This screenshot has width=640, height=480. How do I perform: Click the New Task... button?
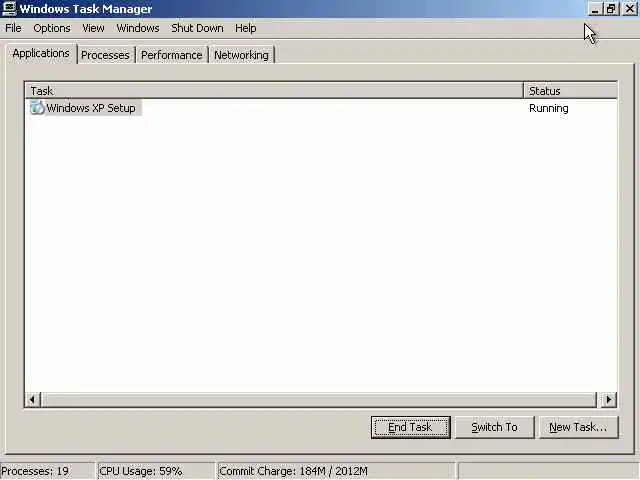578,427
